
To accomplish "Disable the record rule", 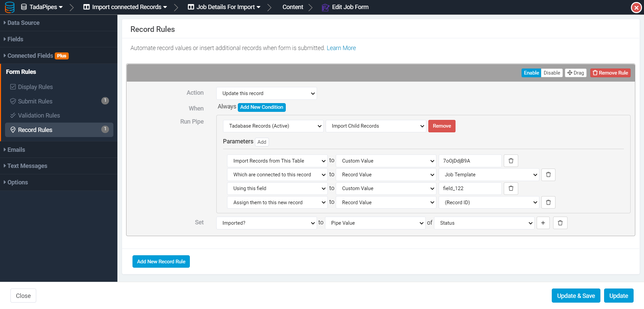I will click(552, 73).
